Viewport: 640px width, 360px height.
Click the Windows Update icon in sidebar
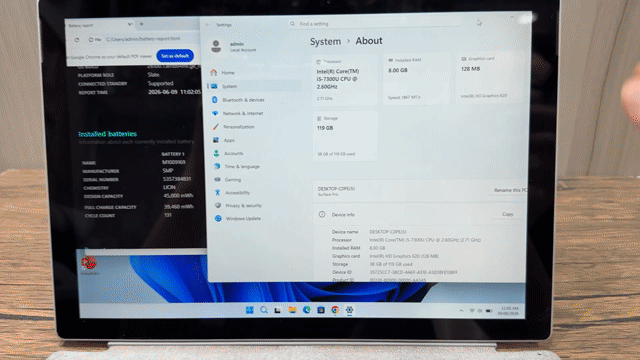pos(218,218)
